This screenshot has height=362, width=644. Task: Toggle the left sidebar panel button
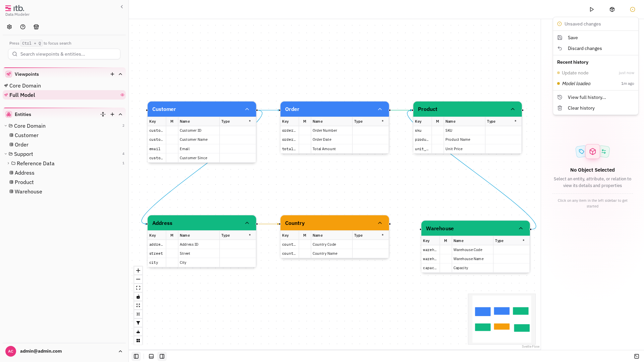pyautogui.click(x=136, y=356)
